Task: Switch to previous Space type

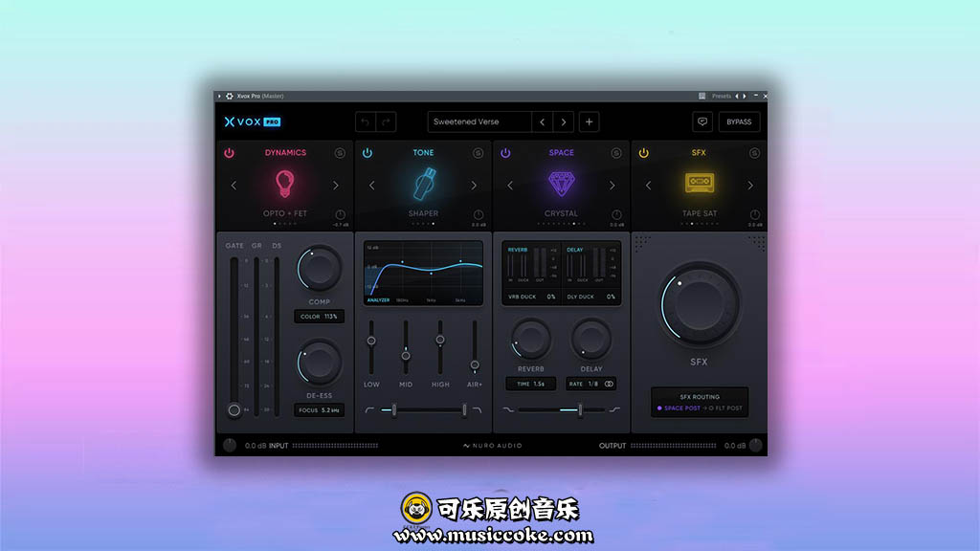Action: 510,186
